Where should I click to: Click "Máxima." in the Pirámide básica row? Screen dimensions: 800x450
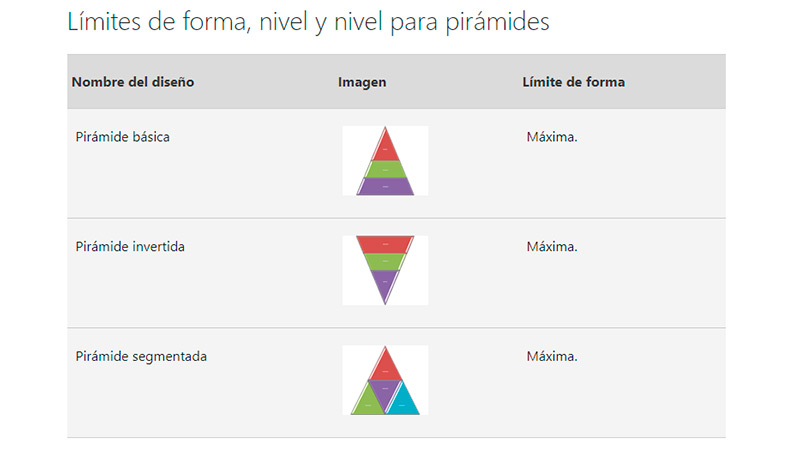point(552,137)
